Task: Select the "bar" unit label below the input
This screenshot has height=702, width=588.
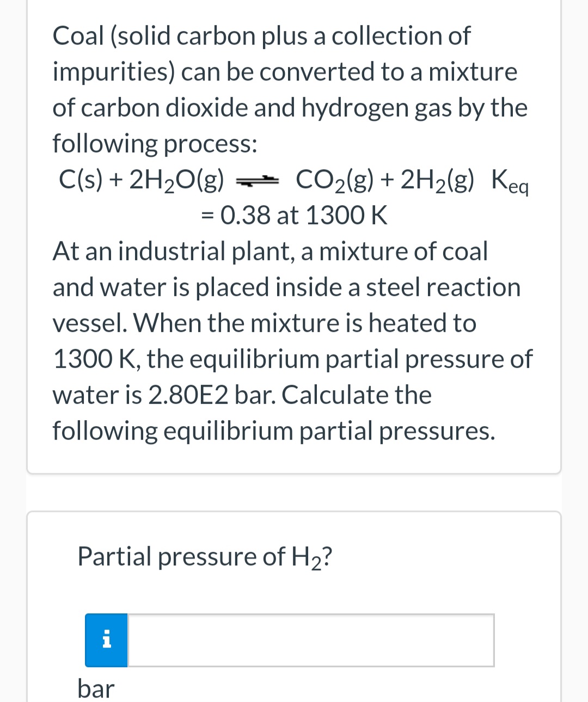Action: point(96,688)
